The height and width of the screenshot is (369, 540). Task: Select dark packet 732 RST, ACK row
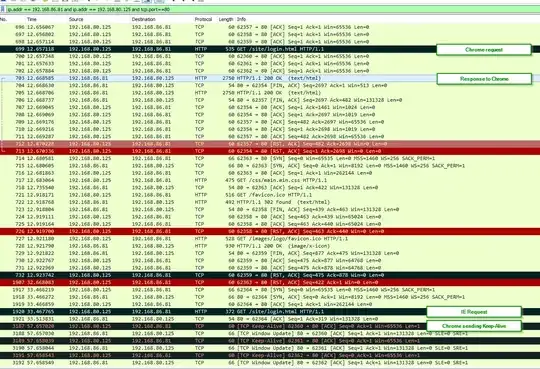click(x=270, y=275)
